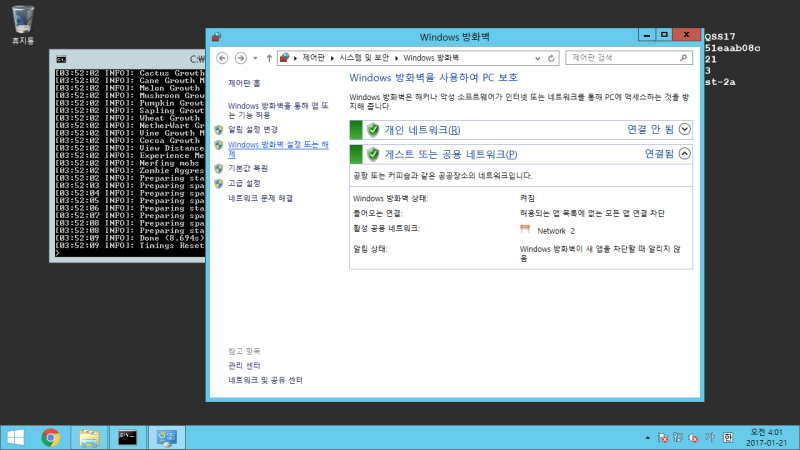Click shield icon beside 고급 설정
This screenshot has height=450, width=800.
click(x=219, y=184)
